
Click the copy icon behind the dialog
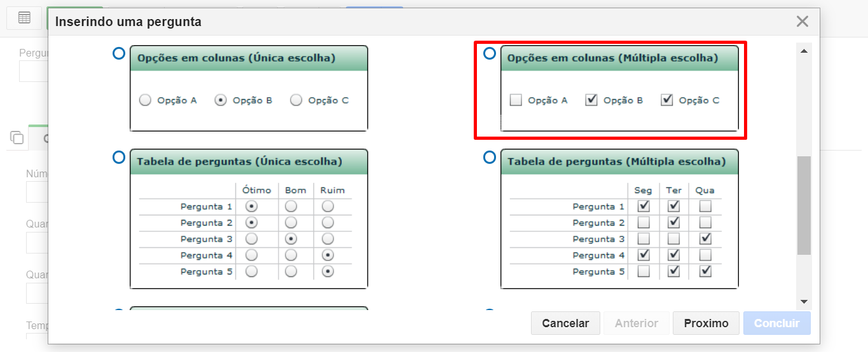[17, 137]
